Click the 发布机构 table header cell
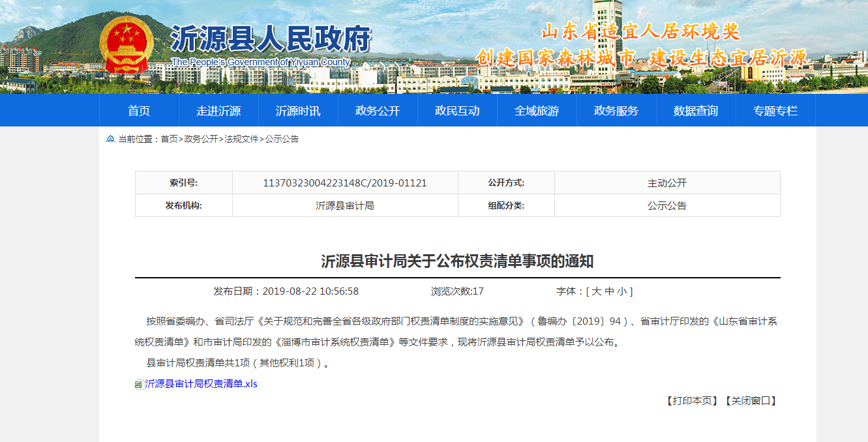868x442 pixels. 184,205
